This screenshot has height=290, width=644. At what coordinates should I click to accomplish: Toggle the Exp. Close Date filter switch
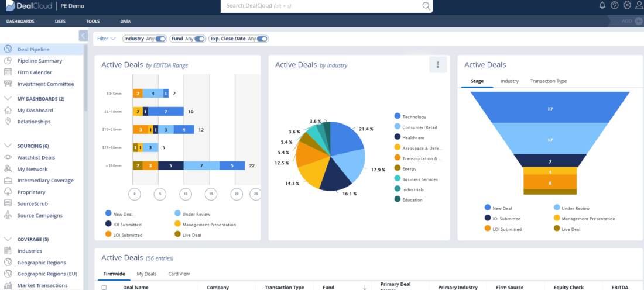[262, 39]
